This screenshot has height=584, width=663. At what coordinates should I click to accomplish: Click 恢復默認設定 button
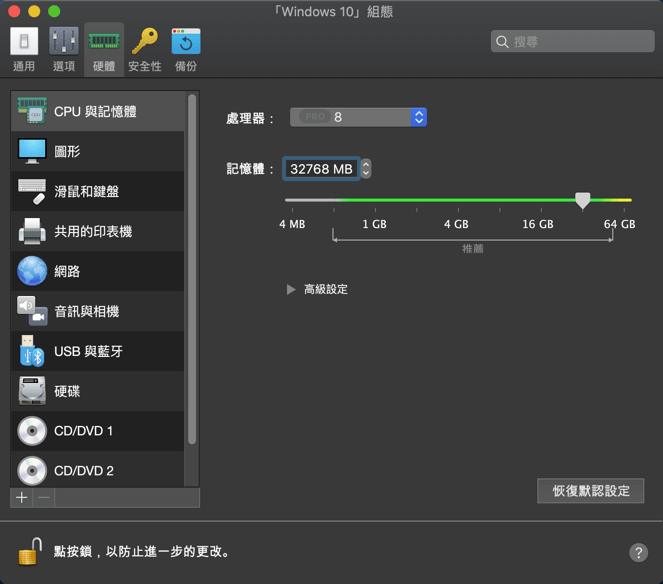591,491
